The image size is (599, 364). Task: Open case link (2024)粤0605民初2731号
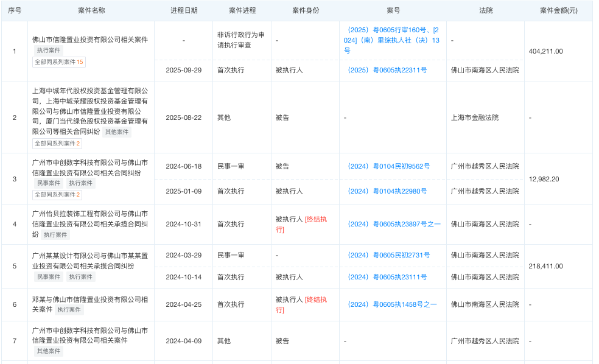389,255
